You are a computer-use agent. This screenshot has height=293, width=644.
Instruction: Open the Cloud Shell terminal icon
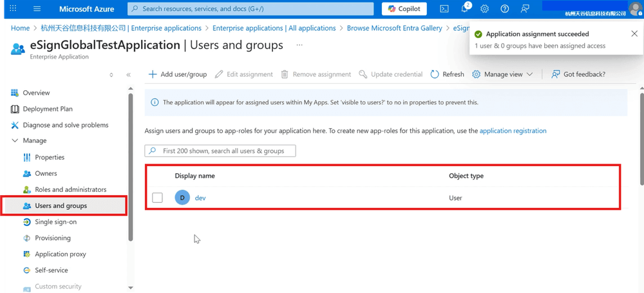pyautogui.click(x=444, y=9)
